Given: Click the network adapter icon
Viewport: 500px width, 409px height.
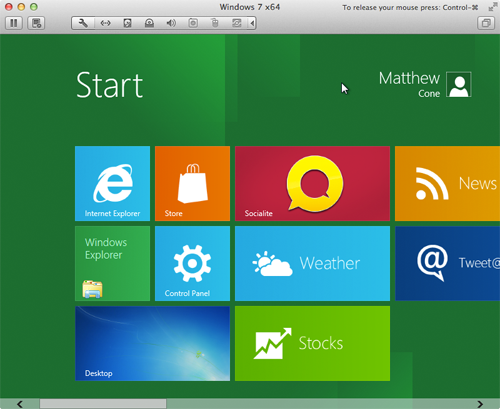Looking at the screenshot, I should [x=105, y=23].
